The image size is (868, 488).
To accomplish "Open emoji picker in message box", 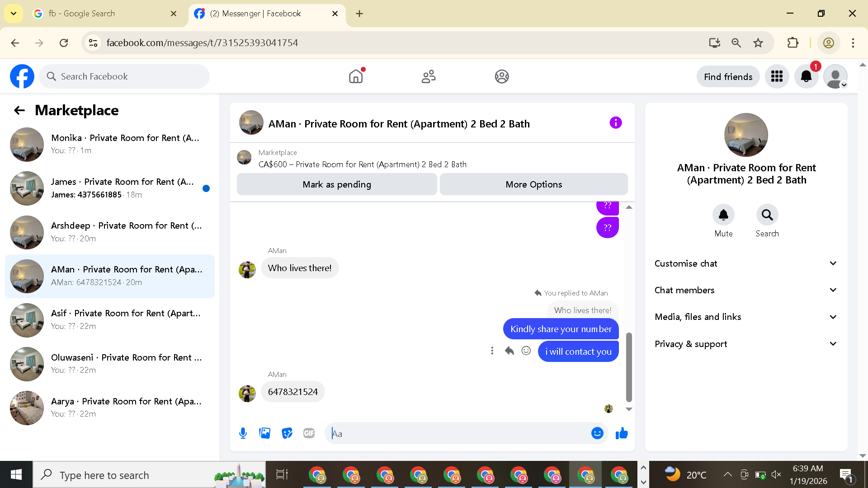I will [x=597, y=433].
